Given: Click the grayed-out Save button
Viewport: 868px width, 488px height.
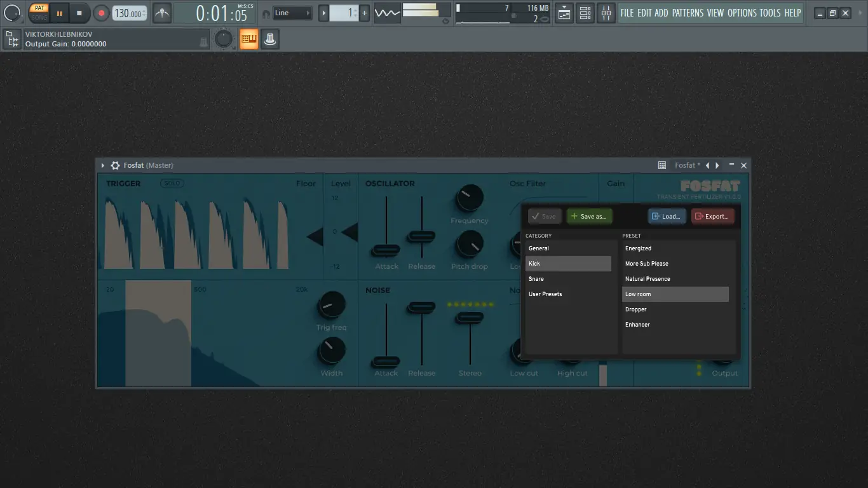Looking at the screenshot, I should point(544,216).
